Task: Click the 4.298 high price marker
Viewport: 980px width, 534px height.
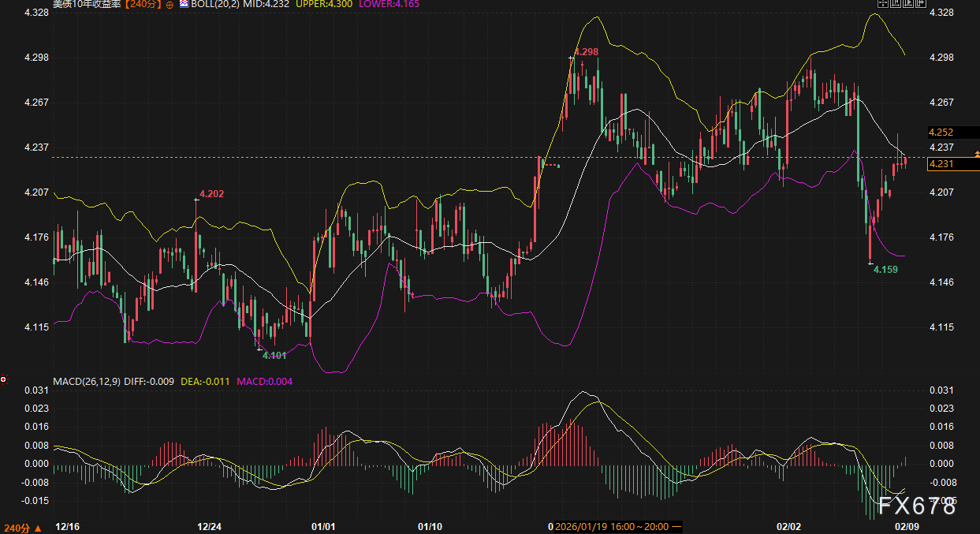Action: [586, 52]
